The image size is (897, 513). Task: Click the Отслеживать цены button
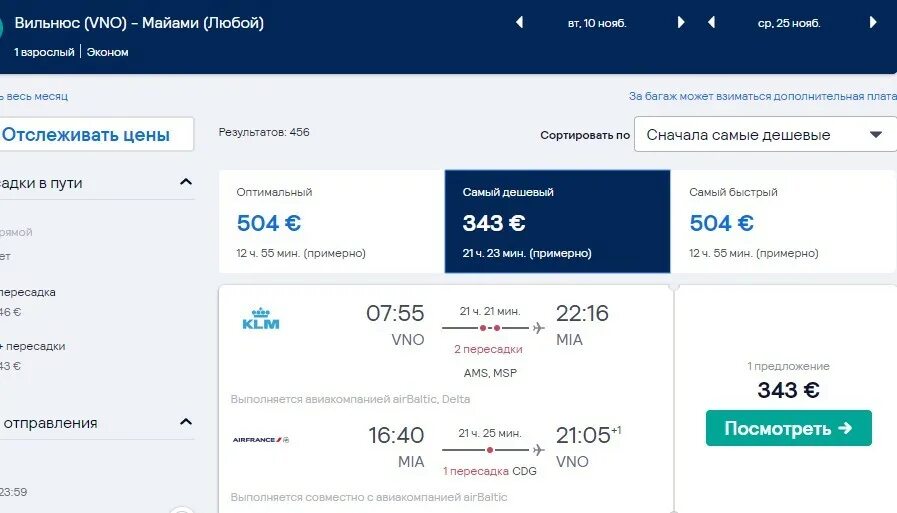pos(96,134)
